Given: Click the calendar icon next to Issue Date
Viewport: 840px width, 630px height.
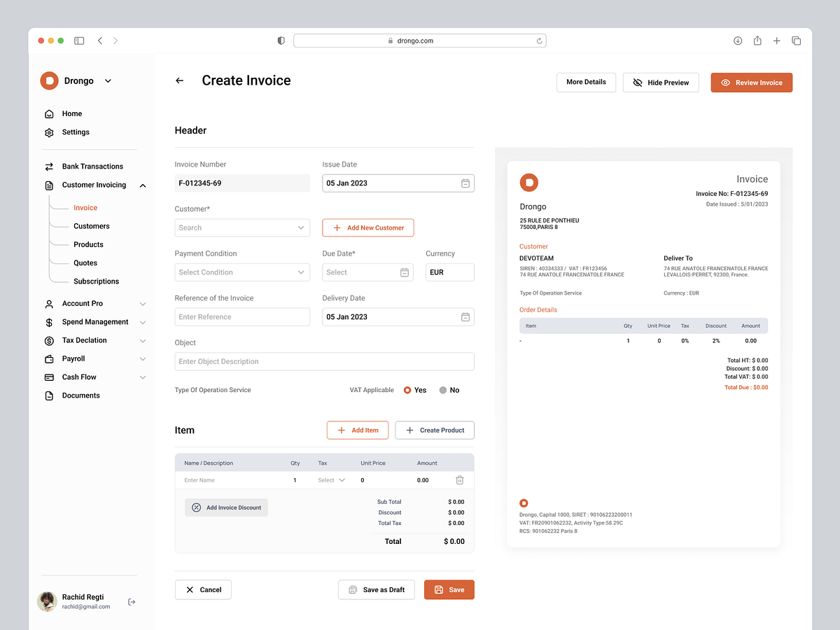Looking at the screenshot, I should click(x=465, y=183).
